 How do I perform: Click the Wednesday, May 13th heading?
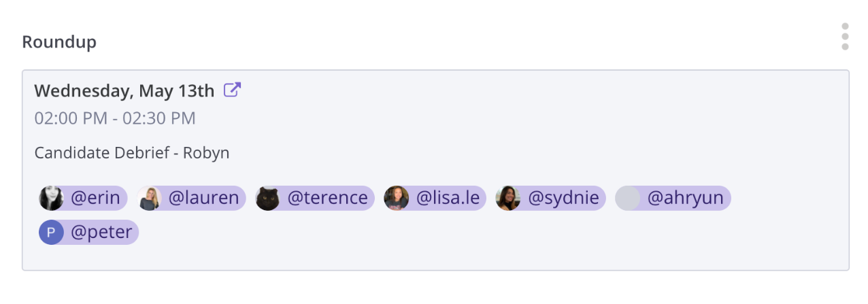[x=124, y=90]
